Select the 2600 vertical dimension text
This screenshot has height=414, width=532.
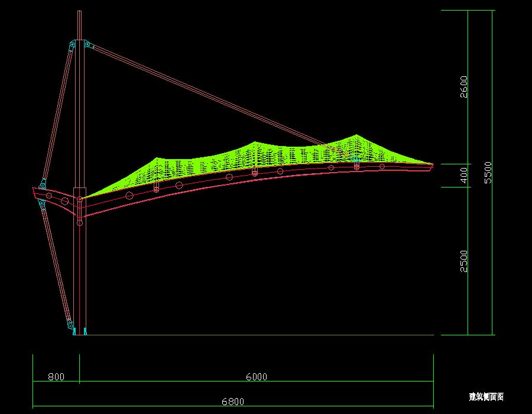click(x=463, y=87)
